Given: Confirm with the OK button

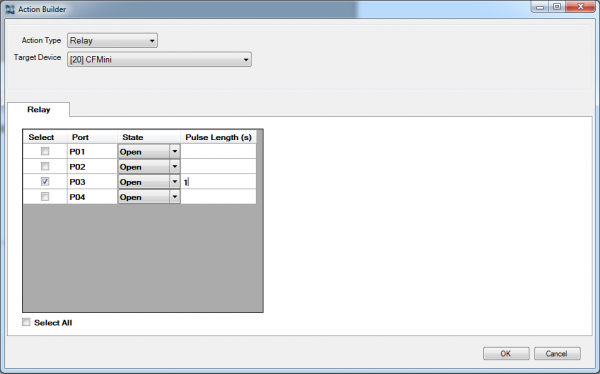Looking at the screenshot, I should [x=506, y=354].
